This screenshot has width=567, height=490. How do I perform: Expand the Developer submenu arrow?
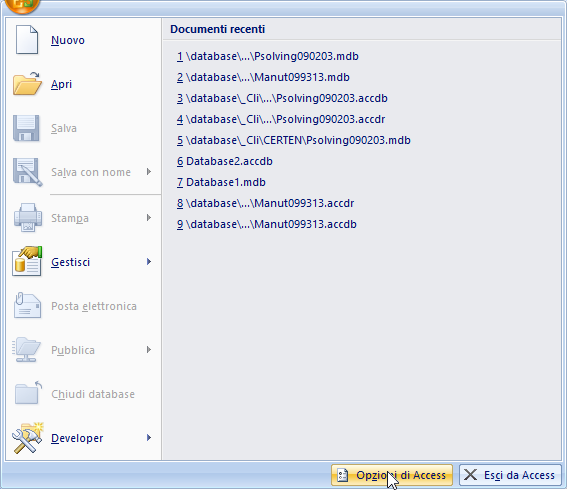149,438
